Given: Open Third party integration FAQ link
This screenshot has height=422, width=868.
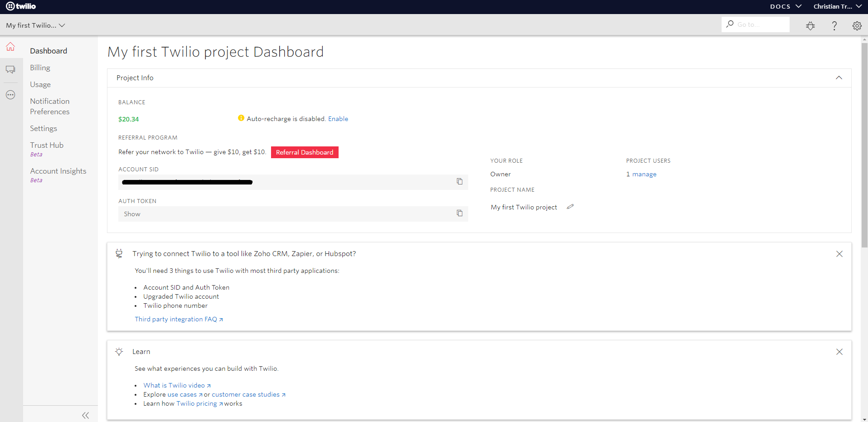Looking at the screenshot, I should tap(179, 319).
